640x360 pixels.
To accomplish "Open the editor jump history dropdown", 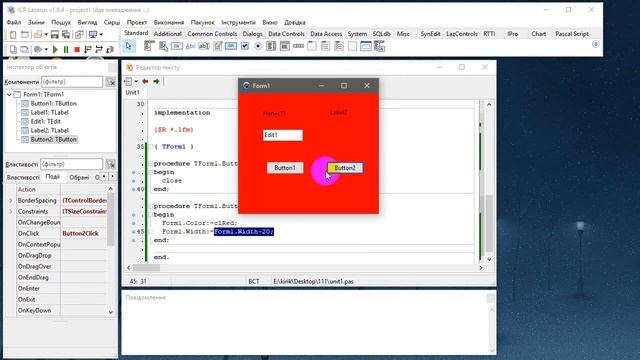I will [136, 82].
